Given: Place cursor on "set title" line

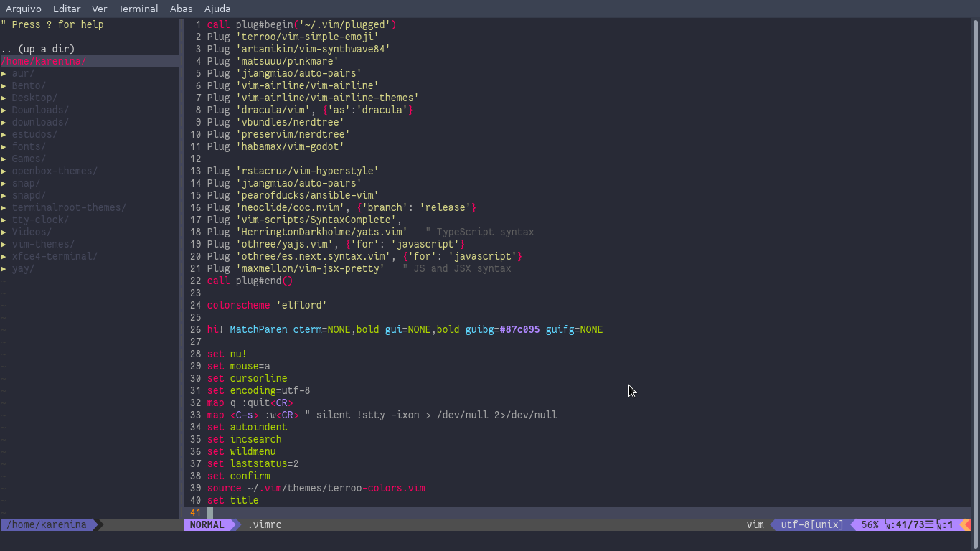Looking at the screenshot, I should [232, 500].
